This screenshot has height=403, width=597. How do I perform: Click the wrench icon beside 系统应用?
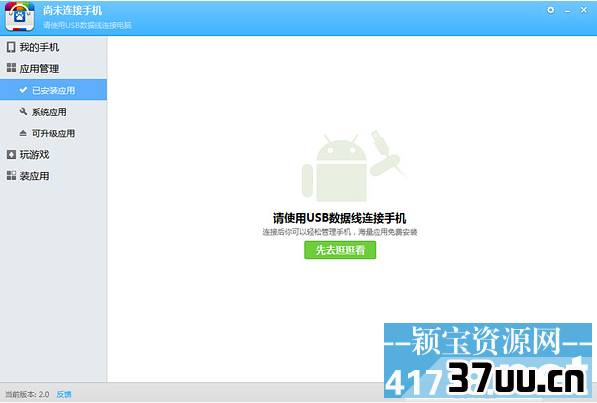click(23, 111)
